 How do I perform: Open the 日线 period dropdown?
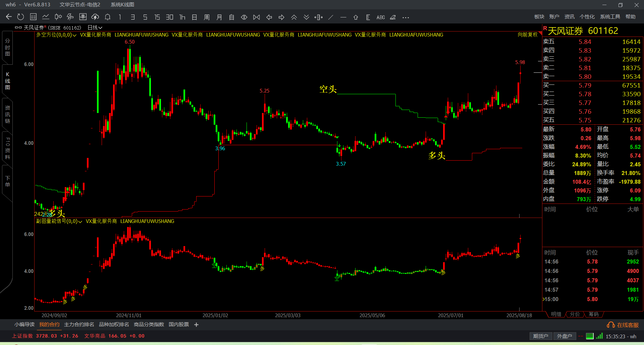95,27
